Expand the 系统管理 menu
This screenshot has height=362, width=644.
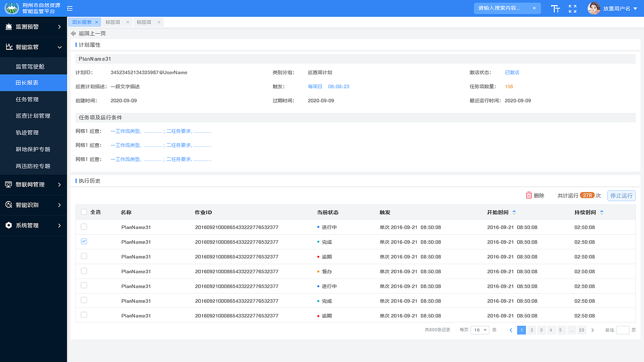click(59, 225)
